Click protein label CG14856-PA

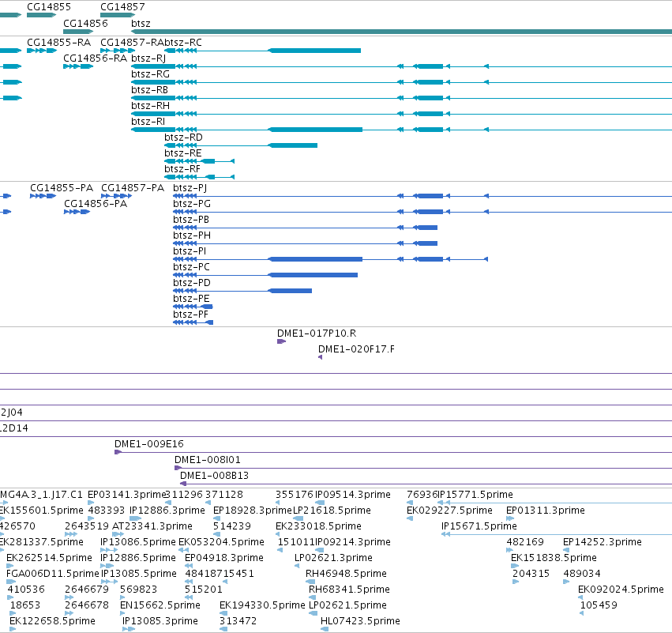(96, 204)
